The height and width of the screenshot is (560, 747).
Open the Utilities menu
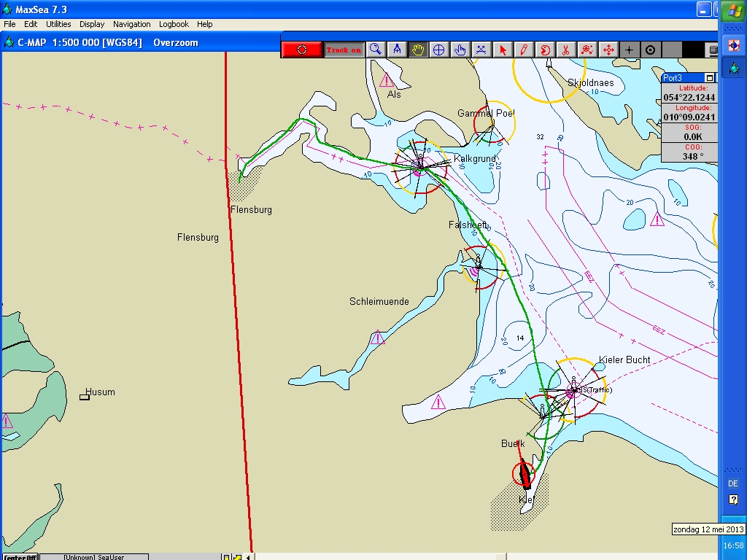tap(58, 24)
